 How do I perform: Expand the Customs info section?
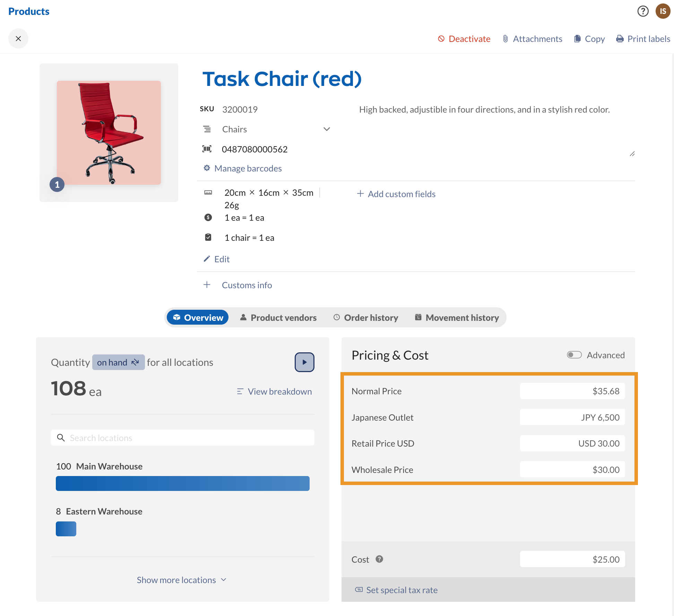point(207,285)
